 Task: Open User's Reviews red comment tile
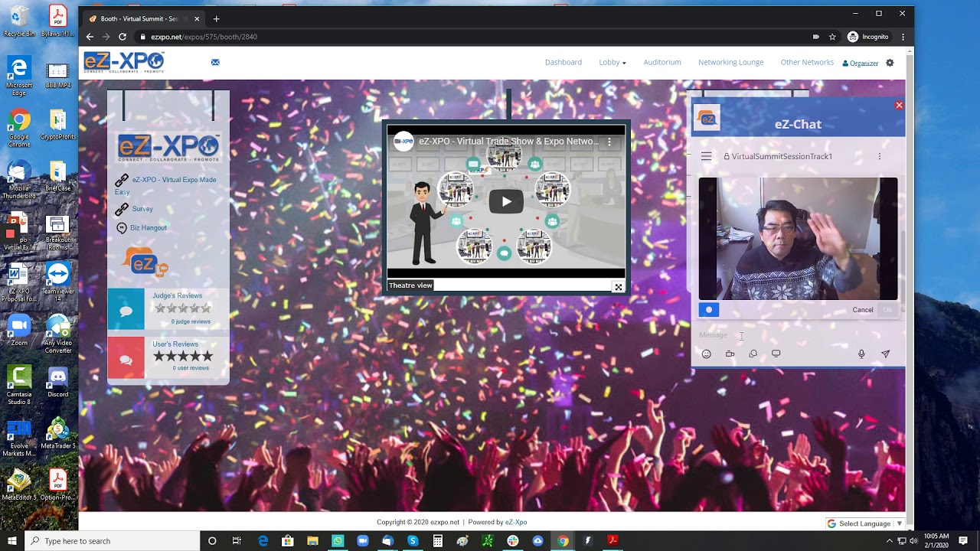click(x=126, y=357)
